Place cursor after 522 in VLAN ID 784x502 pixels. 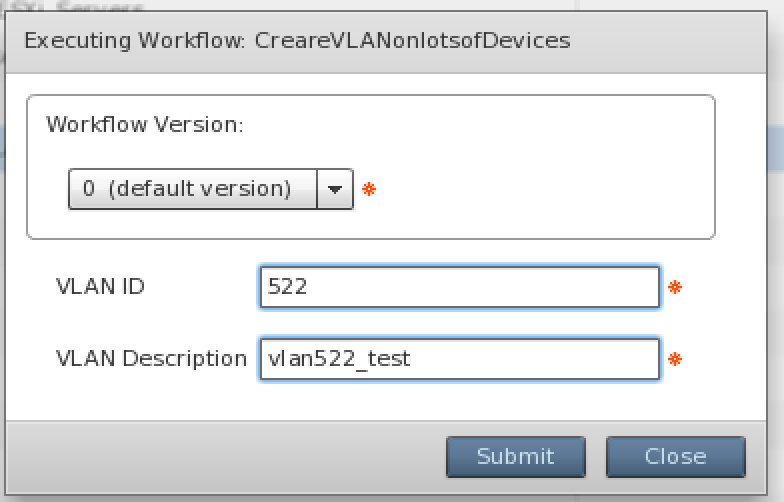(x=308, y=287)
